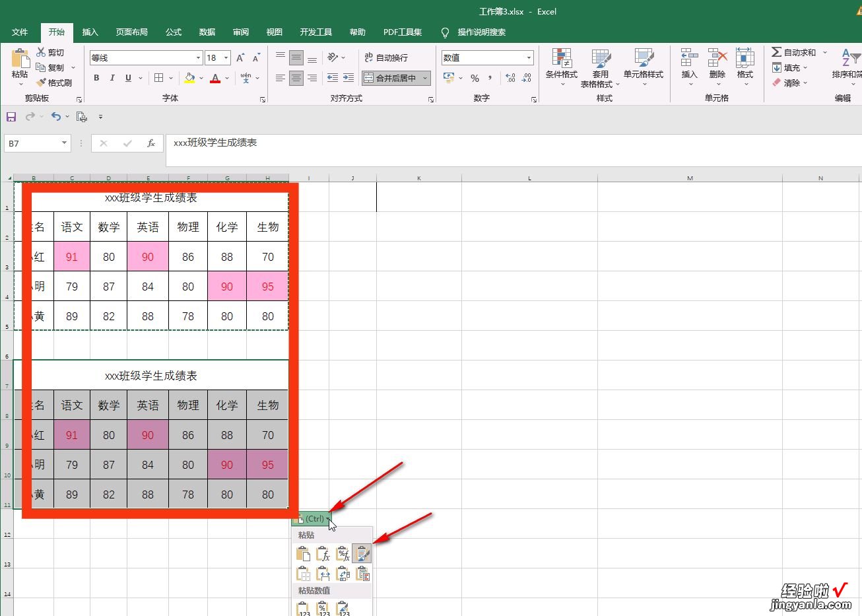
Task: Click the Format Painter (格式刷) button
Action: pos(54,83)
